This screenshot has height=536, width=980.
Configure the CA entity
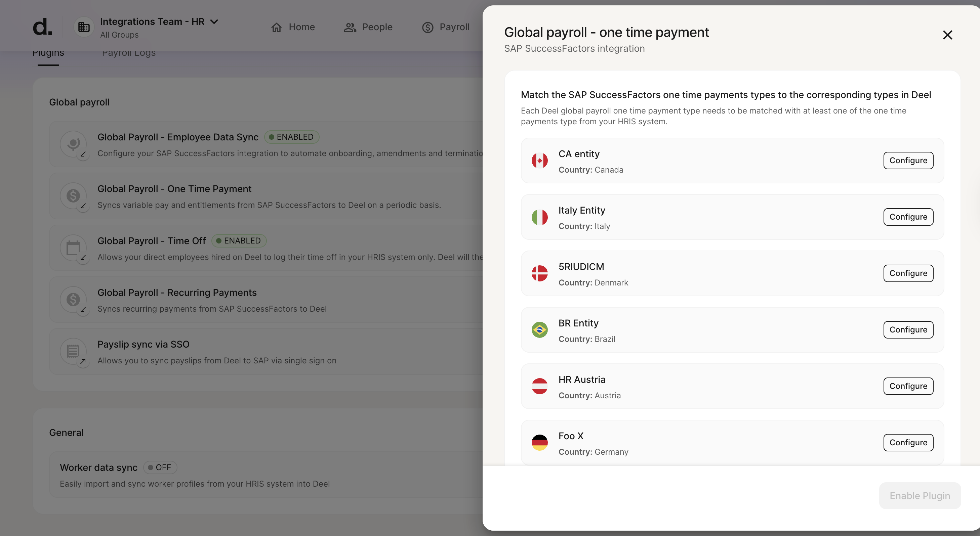click(x=908, y=161)
